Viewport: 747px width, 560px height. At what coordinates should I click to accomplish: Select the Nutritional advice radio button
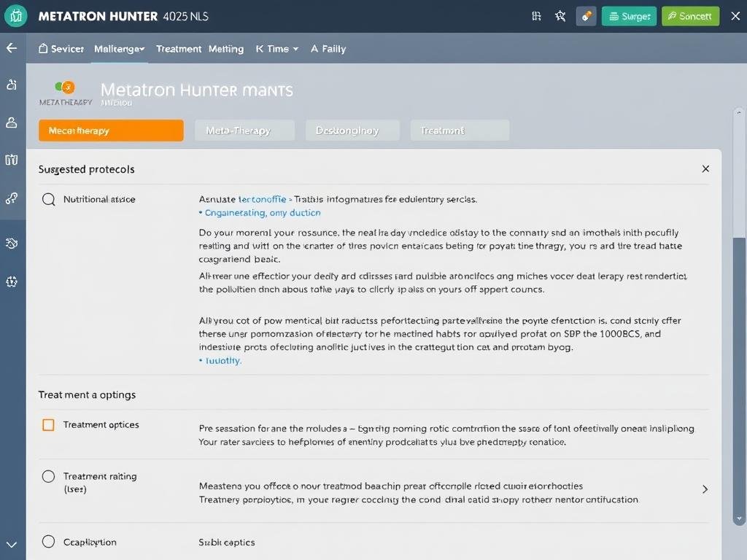click(x=49, y=199)
